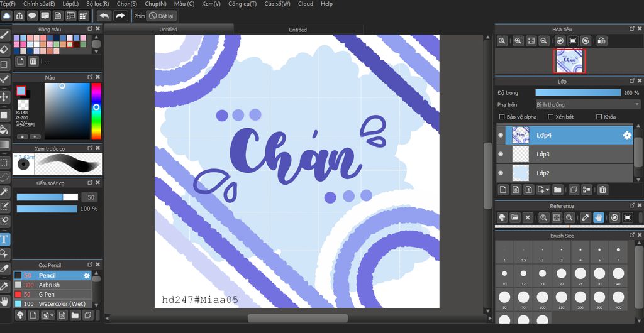Select the Magic Wand tool
This screenshot has height=333, width=644.
4,192
